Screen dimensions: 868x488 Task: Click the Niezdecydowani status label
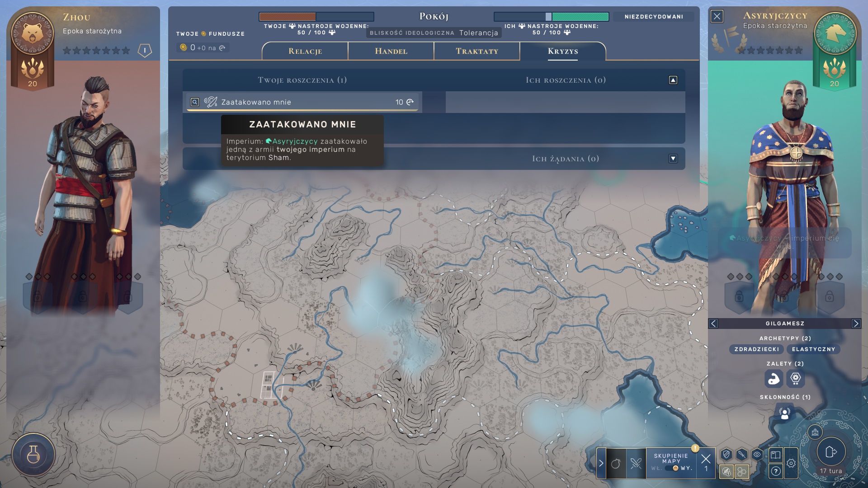(654, 17)
